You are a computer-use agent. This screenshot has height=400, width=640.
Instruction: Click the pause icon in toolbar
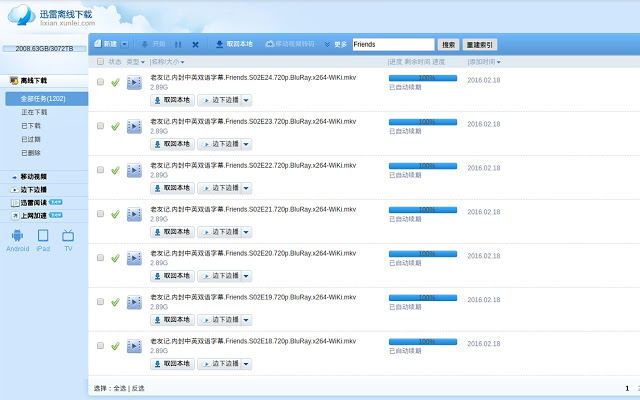178,44
